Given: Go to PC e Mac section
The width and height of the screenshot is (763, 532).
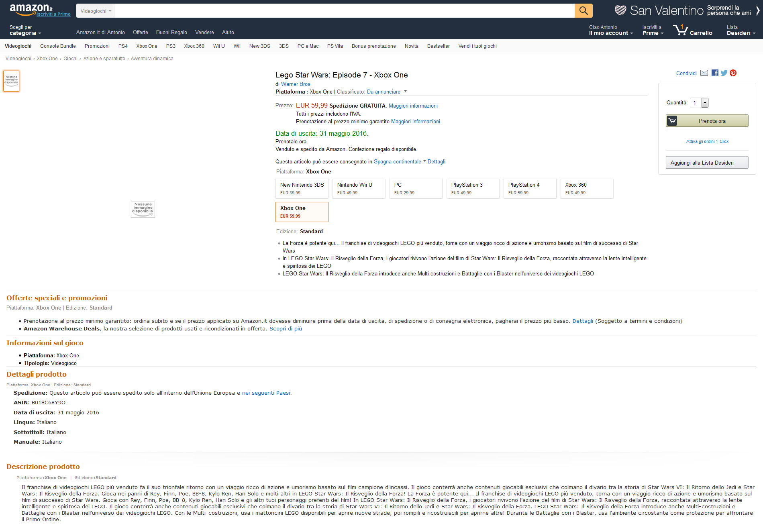Looking at the screenshot, I should (308, 46).
